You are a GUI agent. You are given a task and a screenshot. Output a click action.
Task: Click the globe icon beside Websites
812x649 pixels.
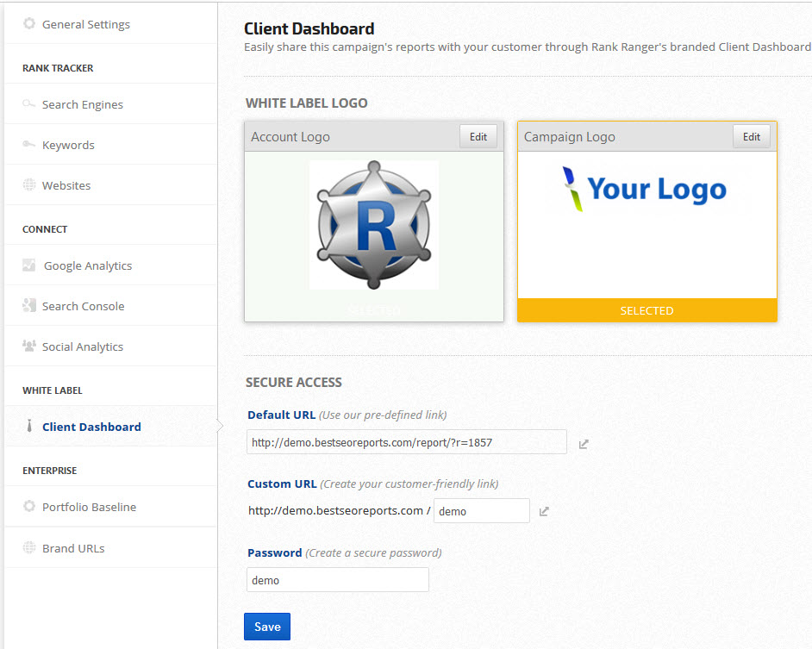pos(29,185)
